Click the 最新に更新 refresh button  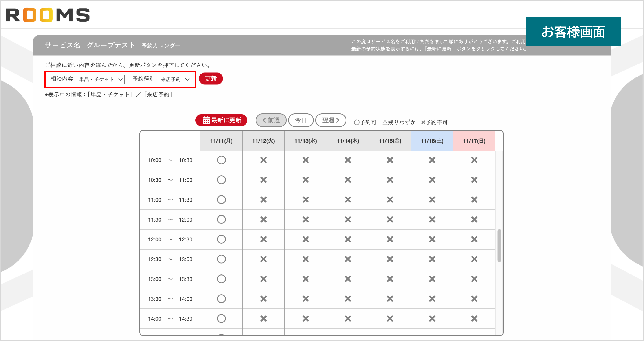[x=221, y=120]
